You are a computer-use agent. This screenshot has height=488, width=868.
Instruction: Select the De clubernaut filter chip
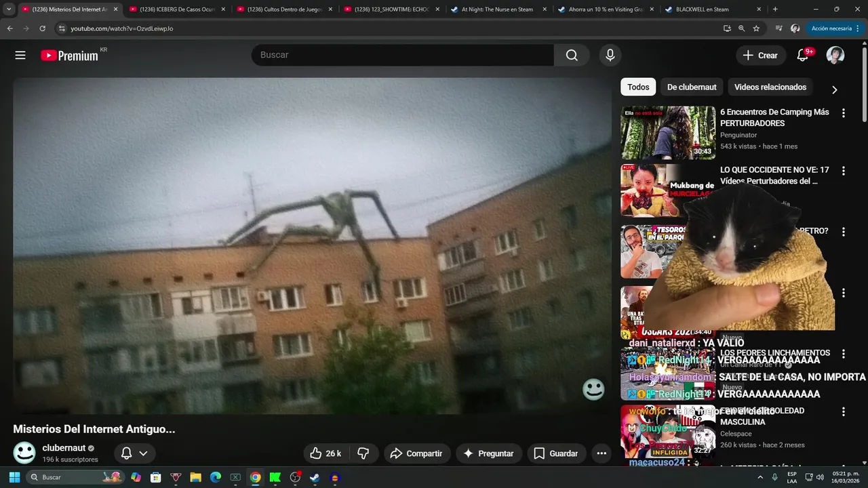coord(692,87)
